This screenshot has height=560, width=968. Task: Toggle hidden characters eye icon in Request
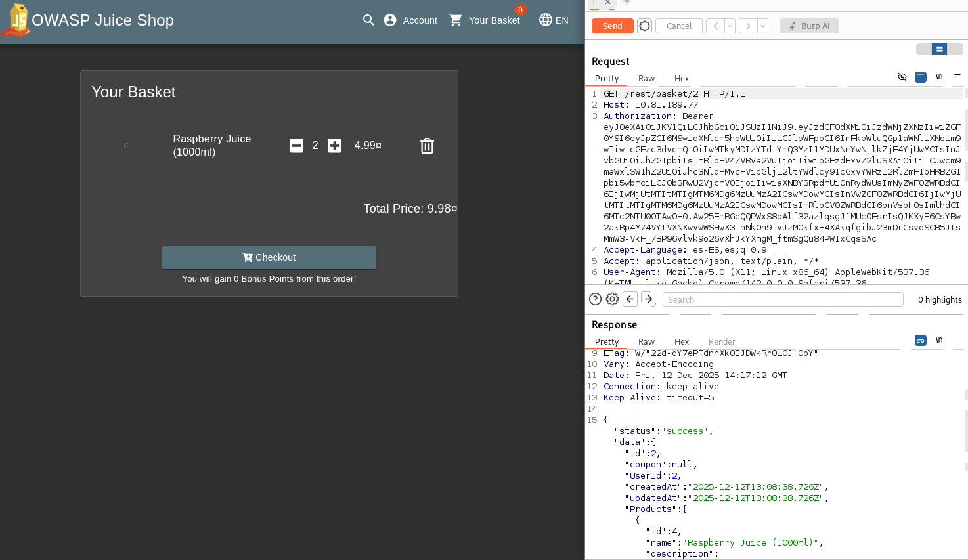tap(902, 77)
